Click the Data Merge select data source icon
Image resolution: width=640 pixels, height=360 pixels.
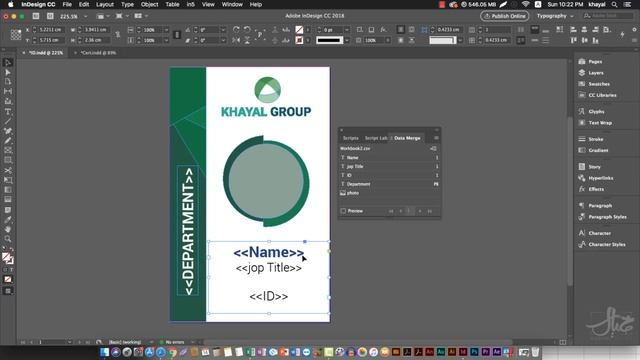click(433, 149)
